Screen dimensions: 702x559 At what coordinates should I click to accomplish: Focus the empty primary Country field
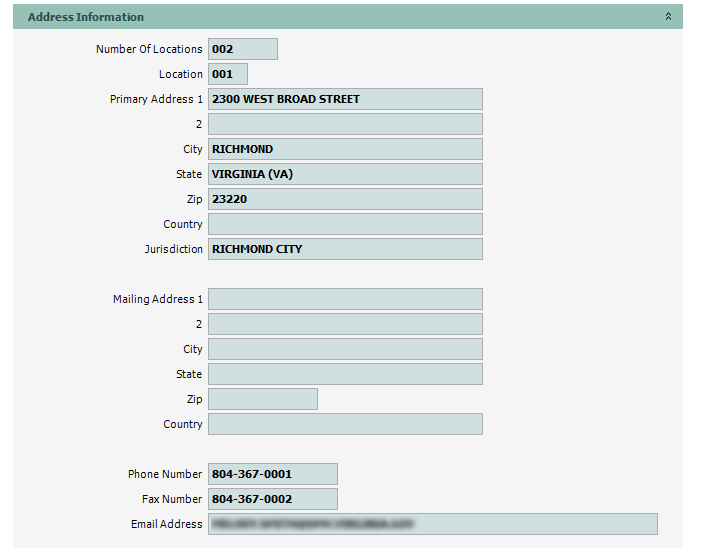coord(345,224)
